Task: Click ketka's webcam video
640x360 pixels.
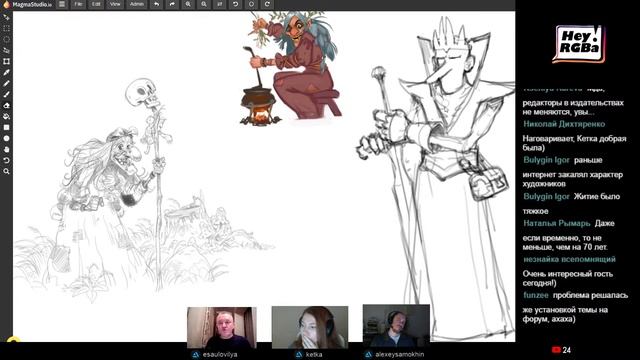Action: [x=310, y=327]
